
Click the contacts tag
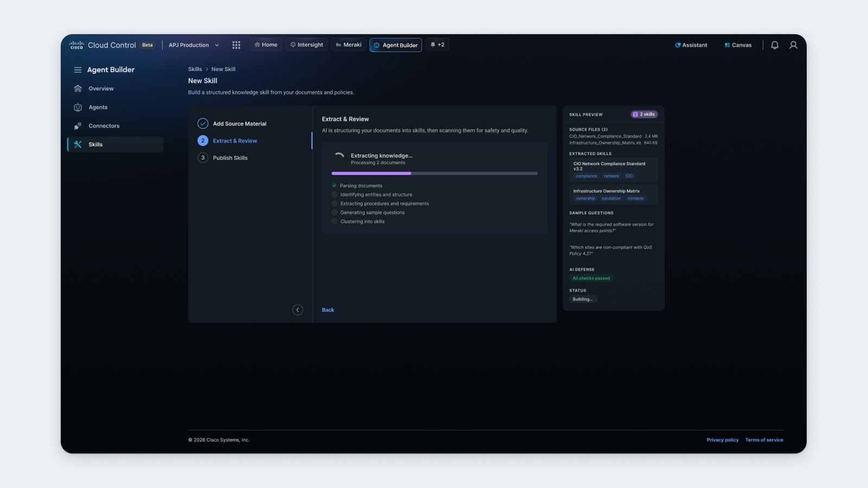(x=635, y=198)
